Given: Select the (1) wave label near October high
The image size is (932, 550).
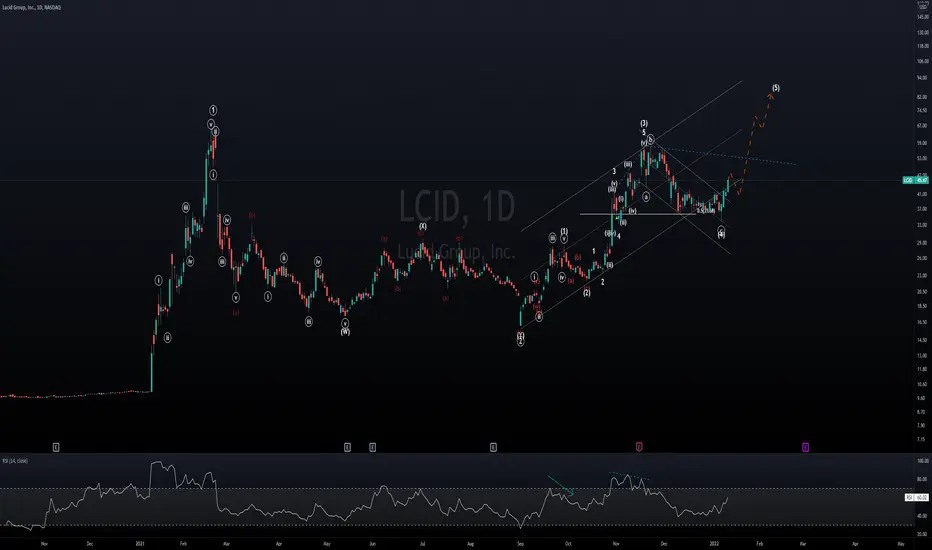Looking at the screenshot, I should (564, 231).
